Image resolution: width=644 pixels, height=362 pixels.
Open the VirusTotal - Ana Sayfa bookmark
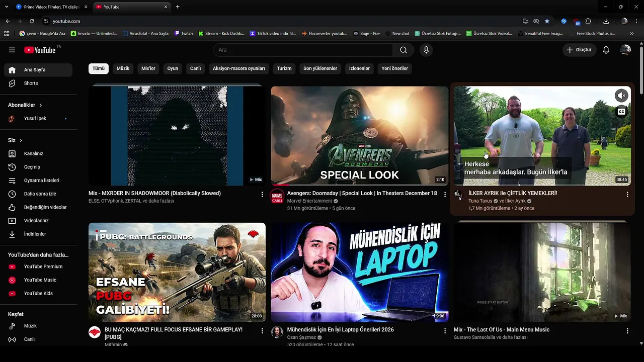pos(145,33)
